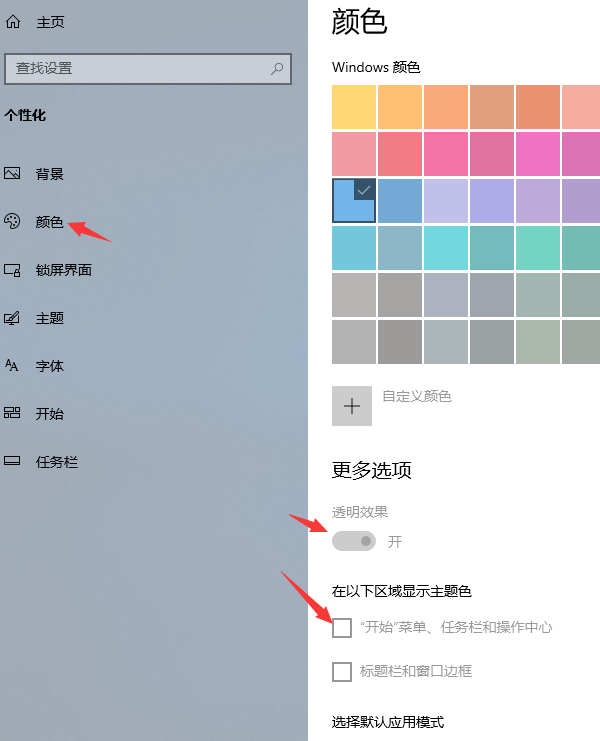The image size is (600, 741).
Task: Select the 颜色 palette icon
Action: tap(12, 222)
